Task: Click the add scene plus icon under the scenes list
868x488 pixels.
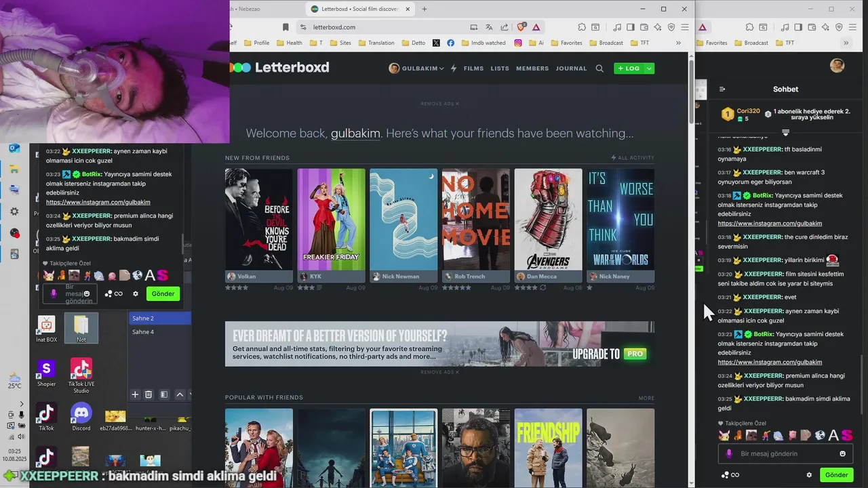Action: click(135, 394)
